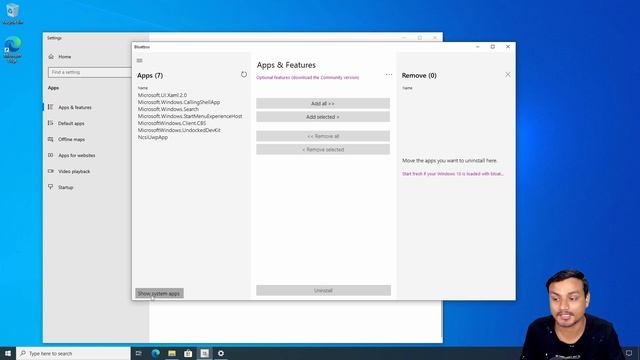The width and height of the screenshot is (640, 360).
Task: Switch to Bloatbox taskbar button
Action: click(x=204, y=353)
